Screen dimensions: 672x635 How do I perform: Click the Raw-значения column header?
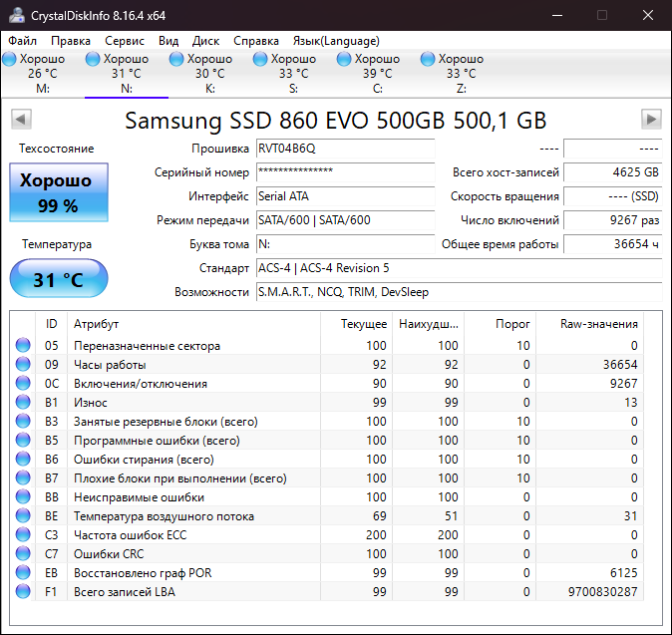click(599, 324)
